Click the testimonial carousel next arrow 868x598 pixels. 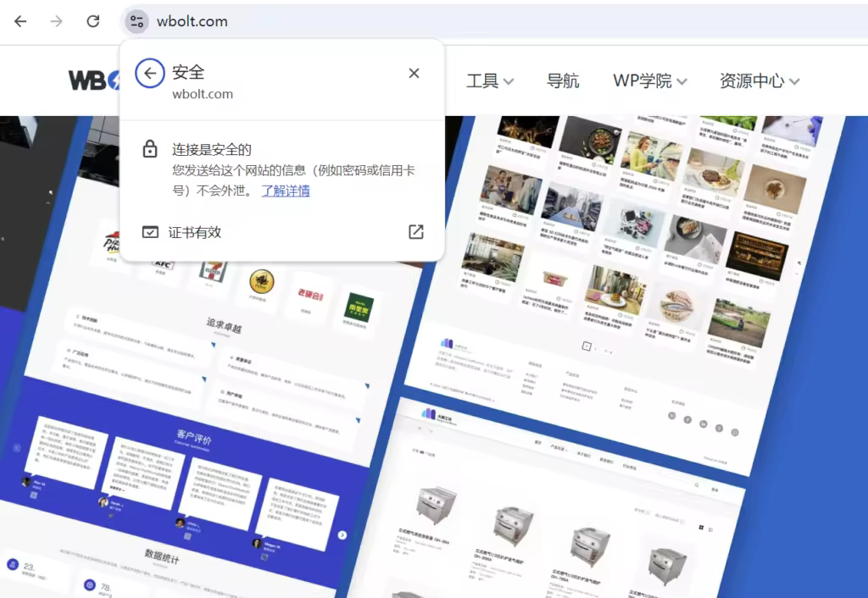click(342, 535)
